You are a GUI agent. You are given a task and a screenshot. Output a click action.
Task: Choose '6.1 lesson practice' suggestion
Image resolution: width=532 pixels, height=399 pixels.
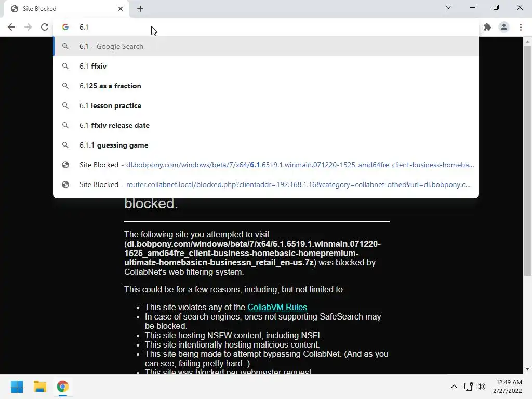[266, 105]
